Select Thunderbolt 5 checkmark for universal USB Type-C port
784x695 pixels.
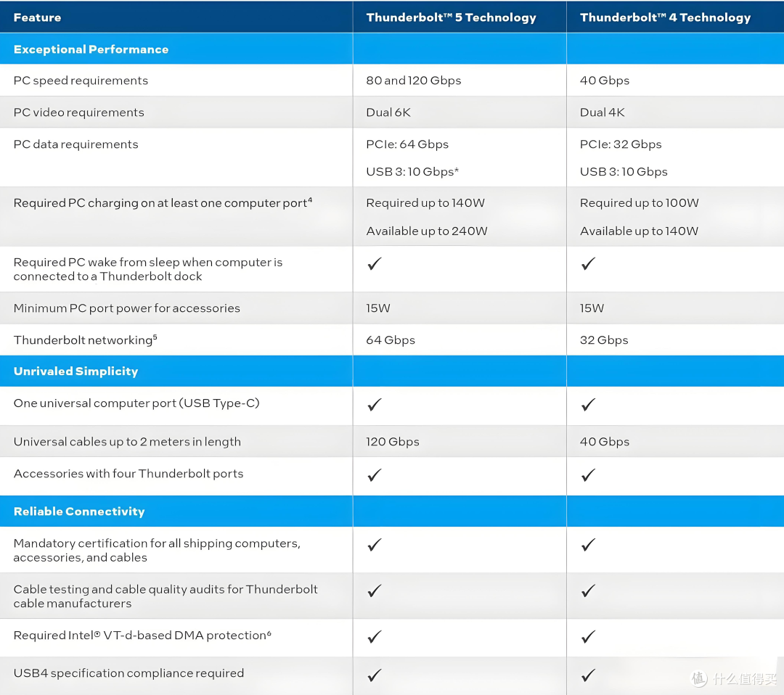tap(375, 404)
